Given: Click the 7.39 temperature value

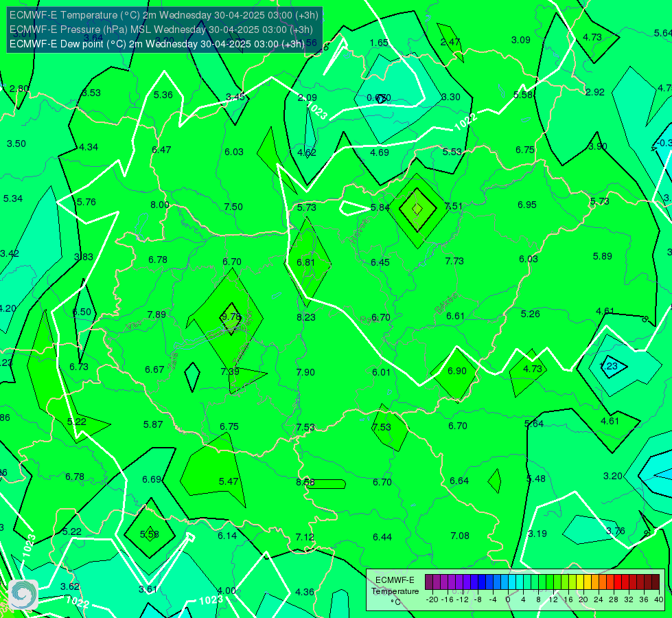Looking at the screenshot, I should pyautogui.click(x=230, y=371).
